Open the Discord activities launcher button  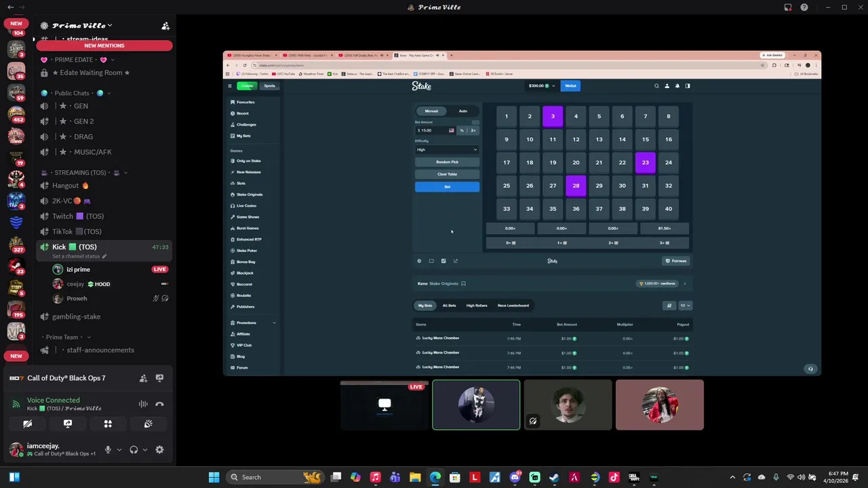[108, 424]
